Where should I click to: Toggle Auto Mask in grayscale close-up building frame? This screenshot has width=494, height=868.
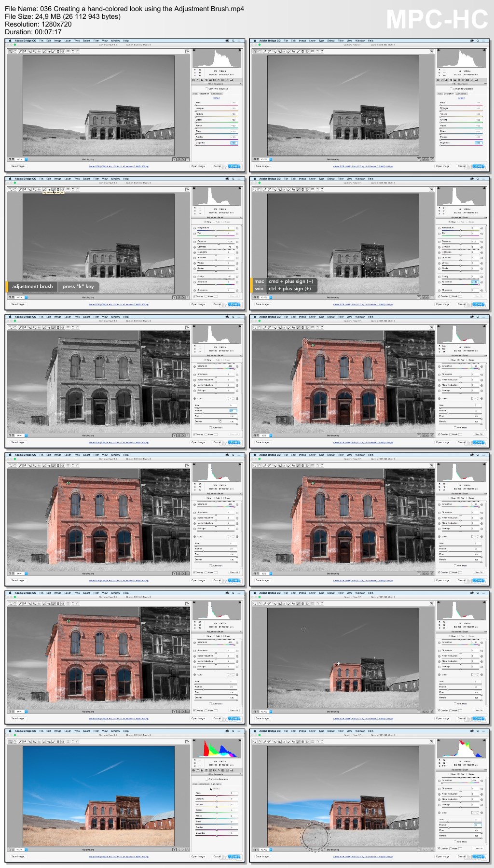click(210, 427)
